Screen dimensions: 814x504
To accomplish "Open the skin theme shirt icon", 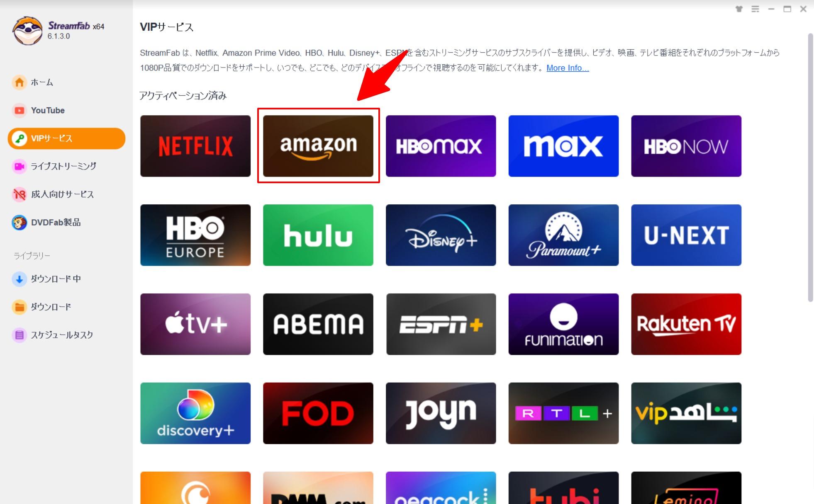I will pos(739,9).
